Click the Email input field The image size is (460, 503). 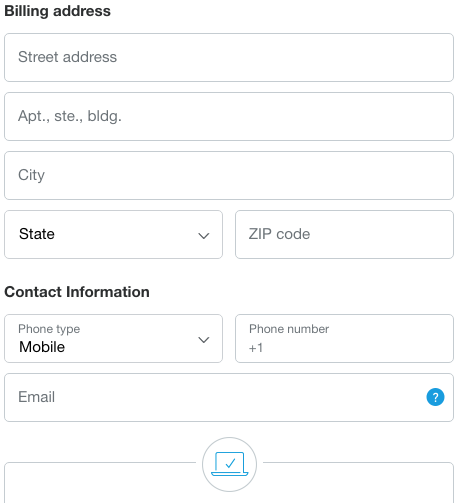pyautogui.click(x=229, y=397)
